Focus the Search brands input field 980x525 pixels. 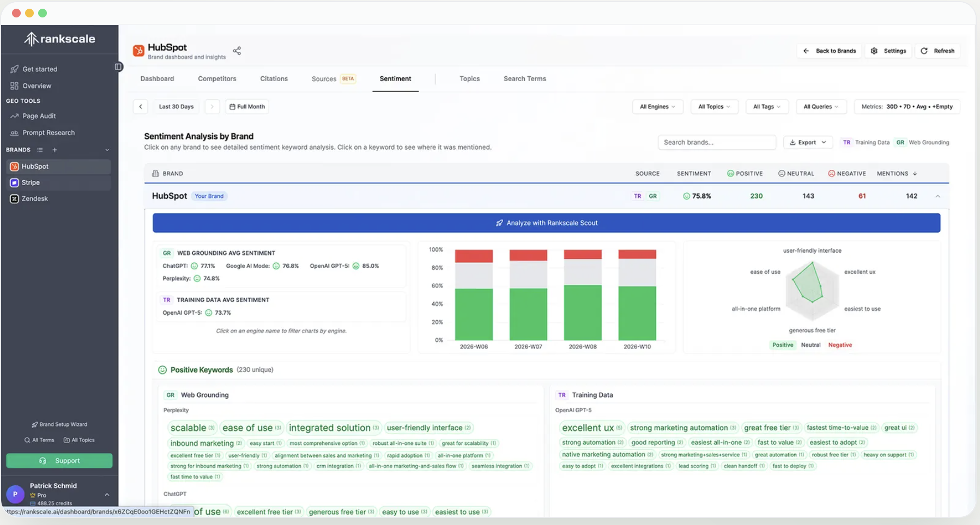[x=717, y=143]
